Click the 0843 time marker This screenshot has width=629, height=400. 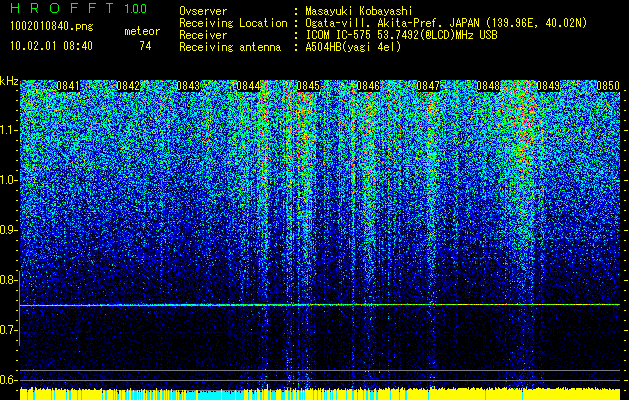click(188, 86)
